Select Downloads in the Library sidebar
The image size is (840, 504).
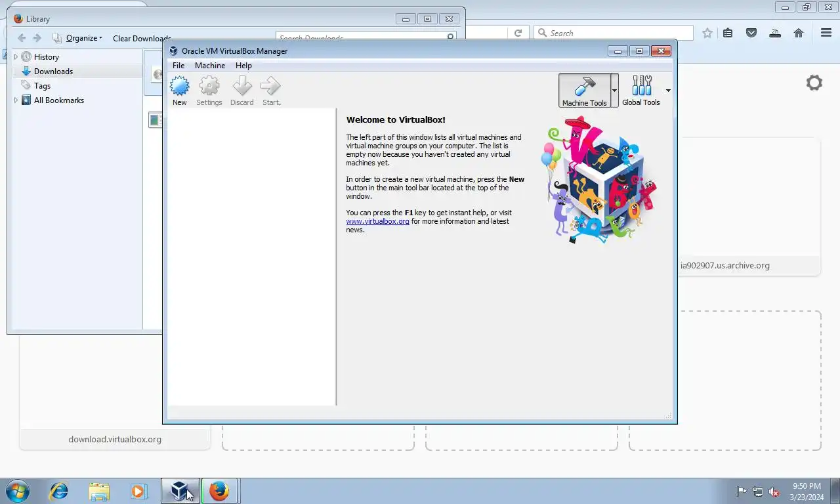point(53,72)
